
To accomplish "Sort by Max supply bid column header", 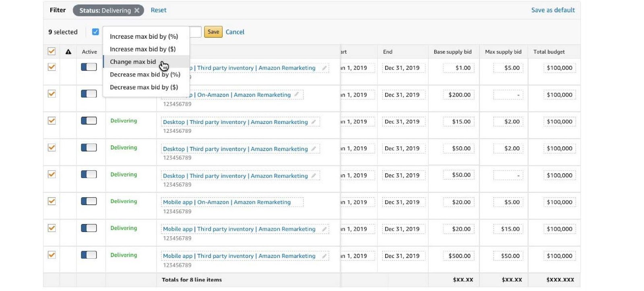I will click(x=503, y=52).
